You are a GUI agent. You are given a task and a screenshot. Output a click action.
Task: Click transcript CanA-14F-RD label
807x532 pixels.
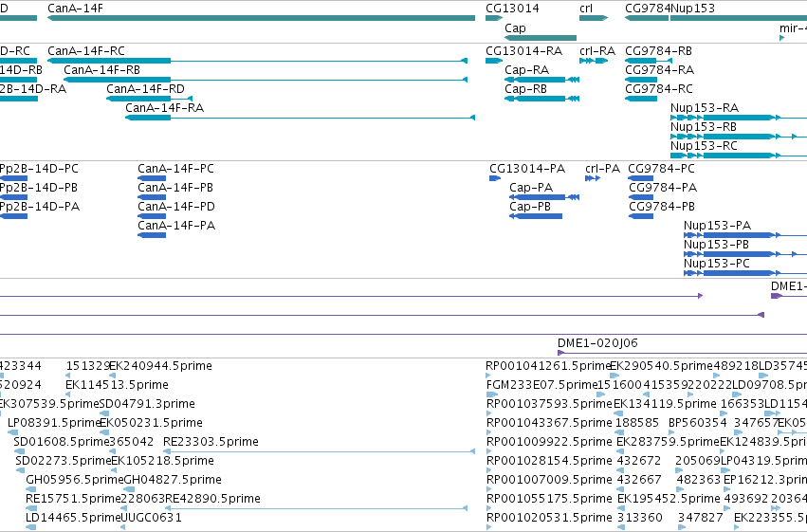coord(145,89)
